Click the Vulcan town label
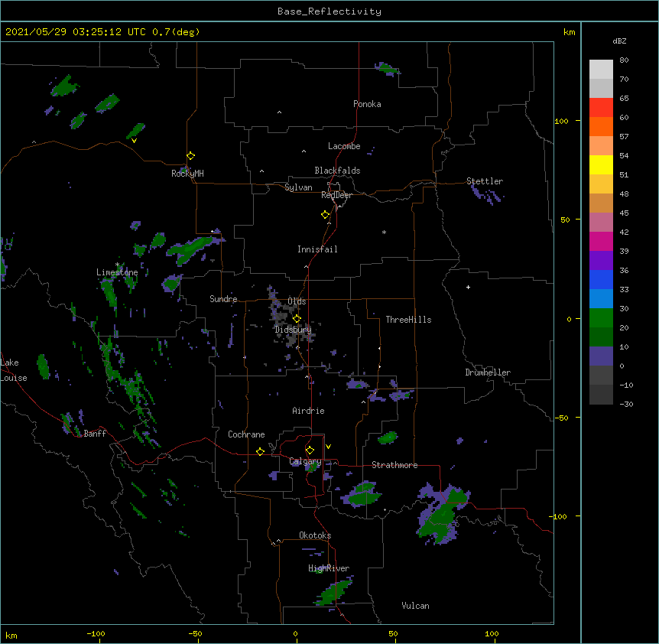Viewport: 659px width, 644px height. pyautogui.click(x=415, y=606)
